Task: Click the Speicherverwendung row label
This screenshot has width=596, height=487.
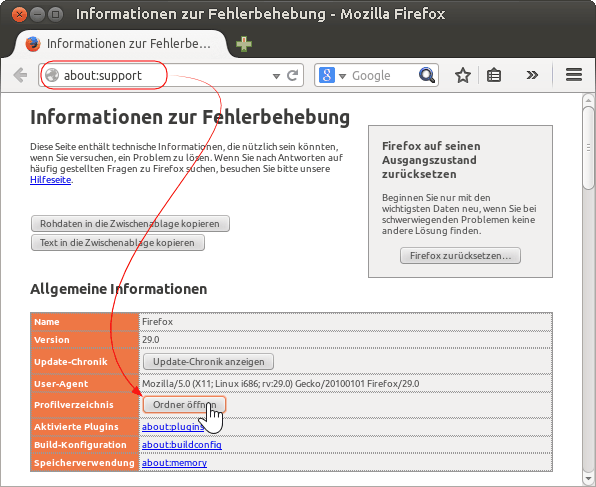Action: (84, 463)
